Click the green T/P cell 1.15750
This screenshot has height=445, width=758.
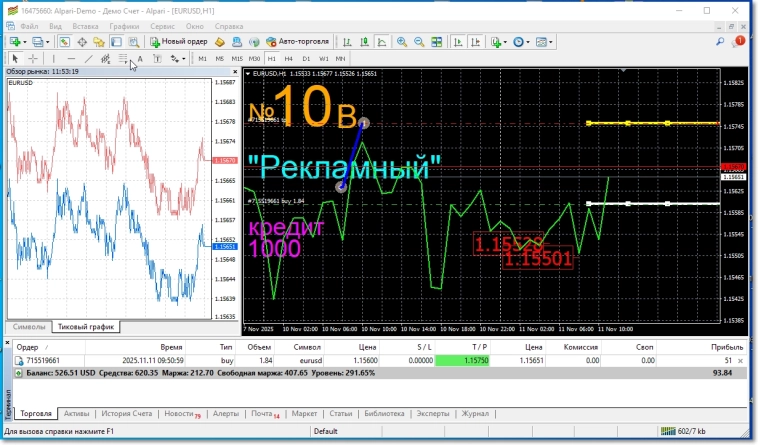point(462,360)
